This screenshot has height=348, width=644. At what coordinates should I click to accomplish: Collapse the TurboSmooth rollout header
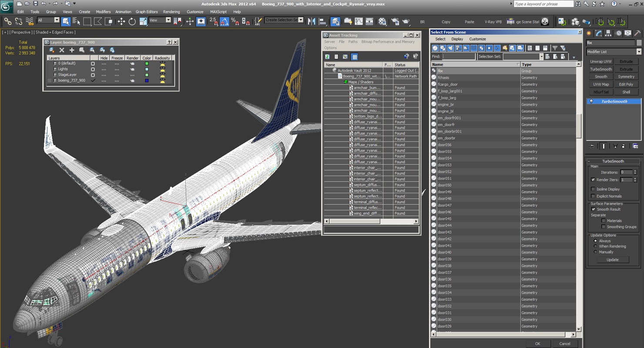(613, 161)
